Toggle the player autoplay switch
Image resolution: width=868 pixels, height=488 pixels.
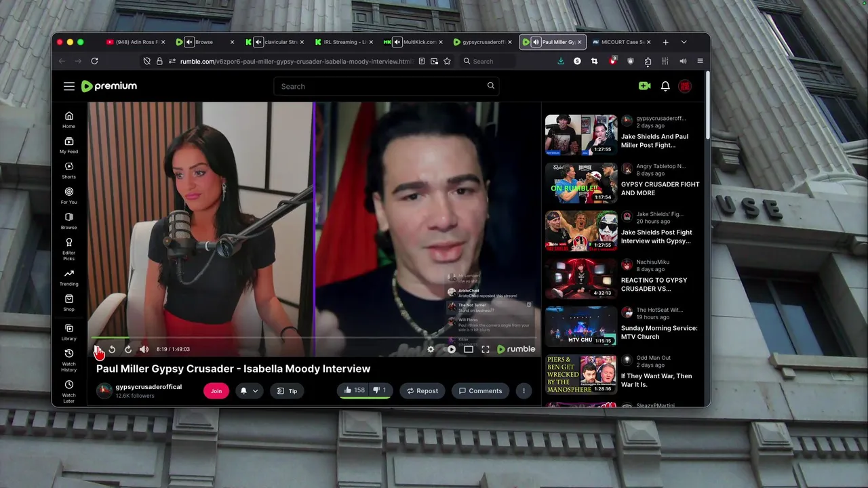click(x=451, y=349)
